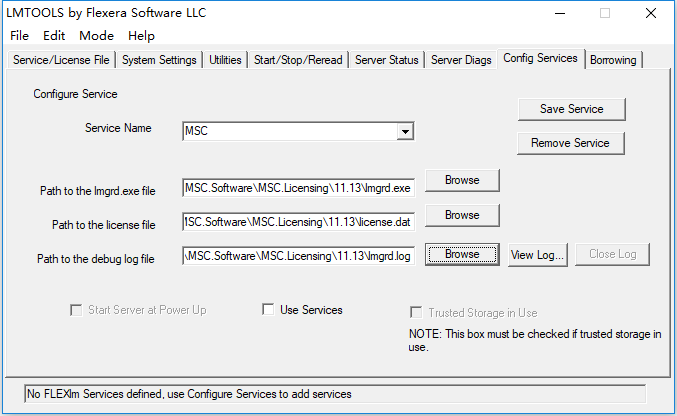Open the Utilities tab

pos(225,60)
